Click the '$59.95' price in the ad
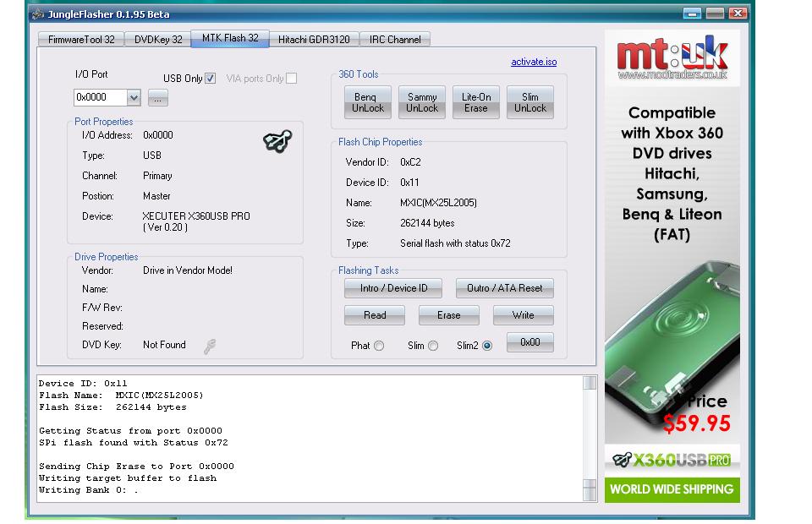 (697, 423)
